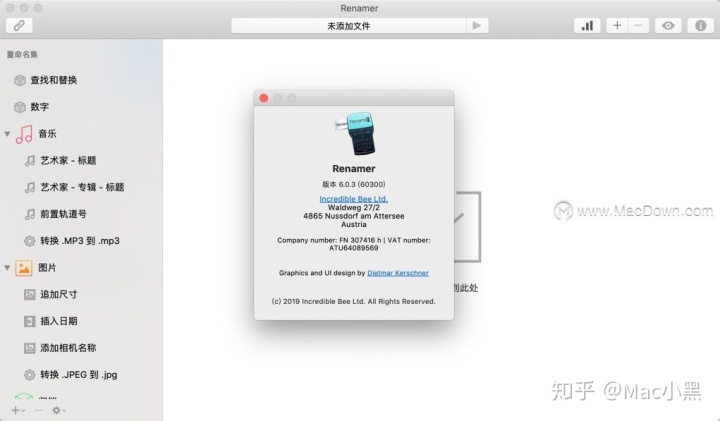This screenshot has height=421, width=720.
Task: Open the bar chart statistics button
Action: point(587,26)
